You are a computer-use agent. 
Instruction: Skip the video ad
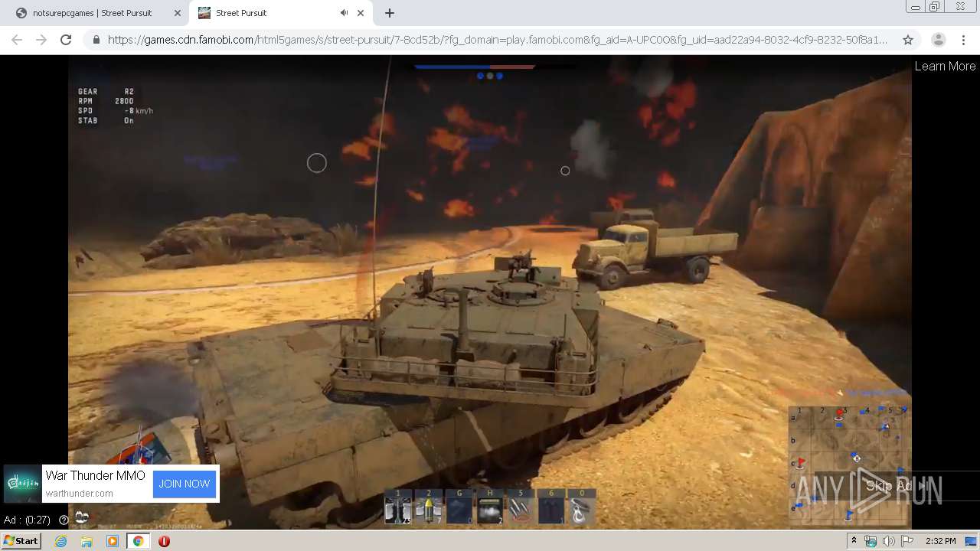pos(897,486)
